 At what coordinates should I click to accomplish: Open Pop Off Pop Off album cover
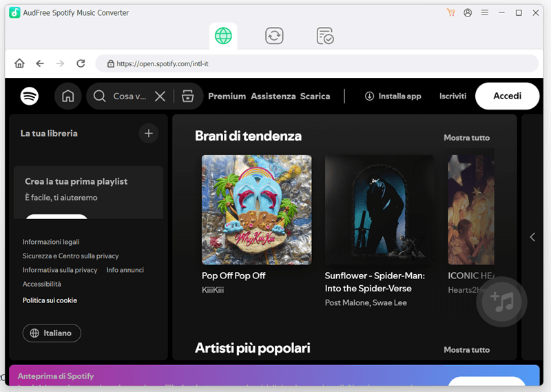click(x=256, y=210)
